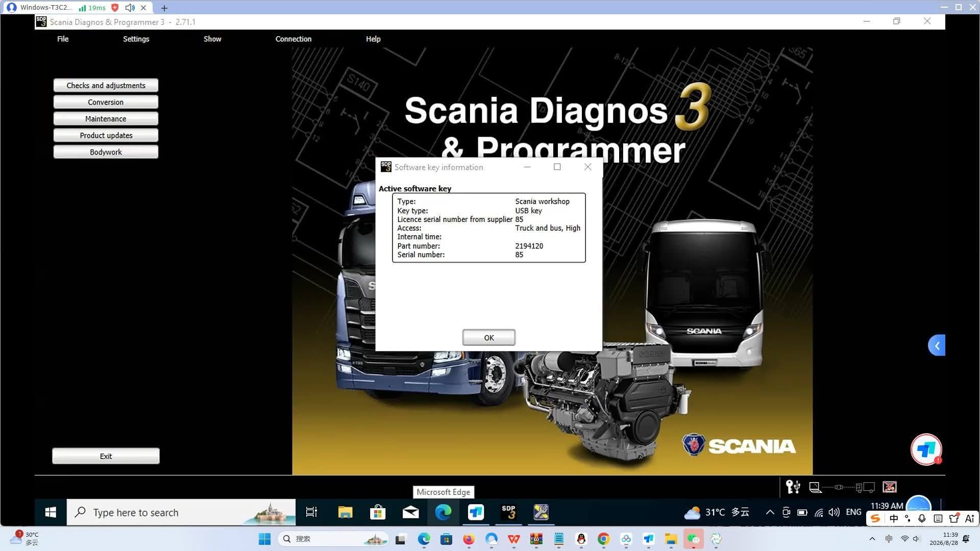Open Task View on host taskbar

(401, 539)
